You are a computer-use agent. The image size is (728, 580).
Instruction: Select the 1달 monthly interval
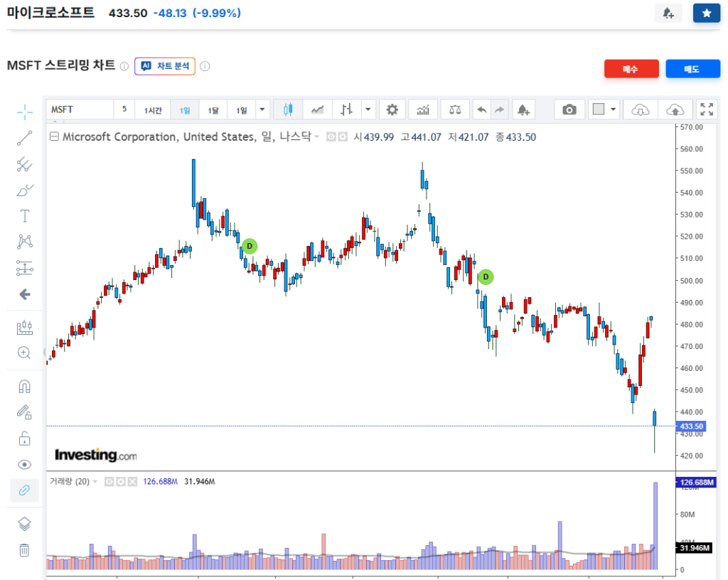pos(213,109)
